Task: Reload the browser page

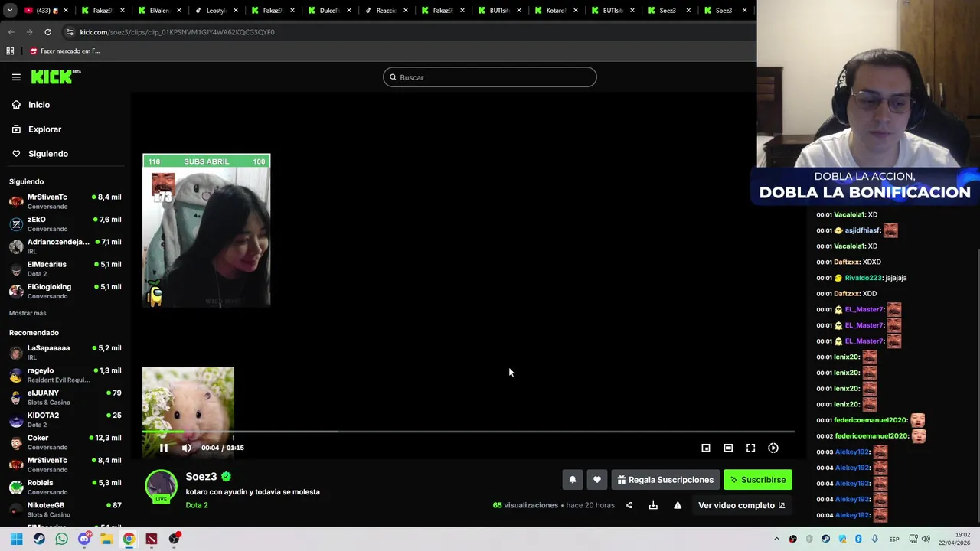Action: [x=47, y=32]
